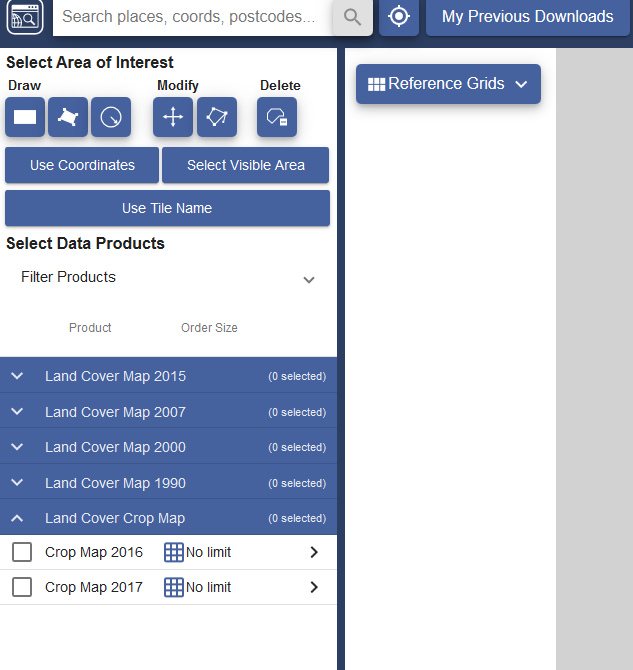Expand the Filter Products section
This screenshot has height=670, width=633.
[x=309, y=279]
